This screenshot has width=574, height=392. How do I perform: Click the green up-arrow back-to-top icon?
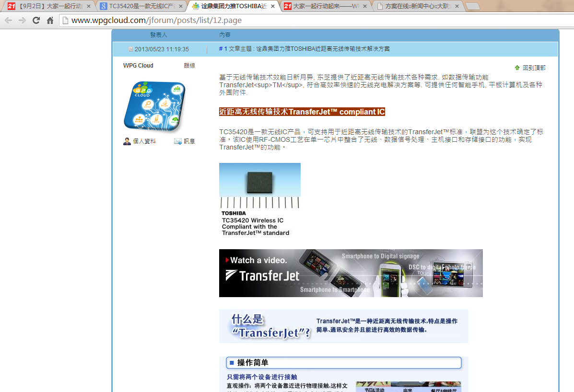pos(517,68)
